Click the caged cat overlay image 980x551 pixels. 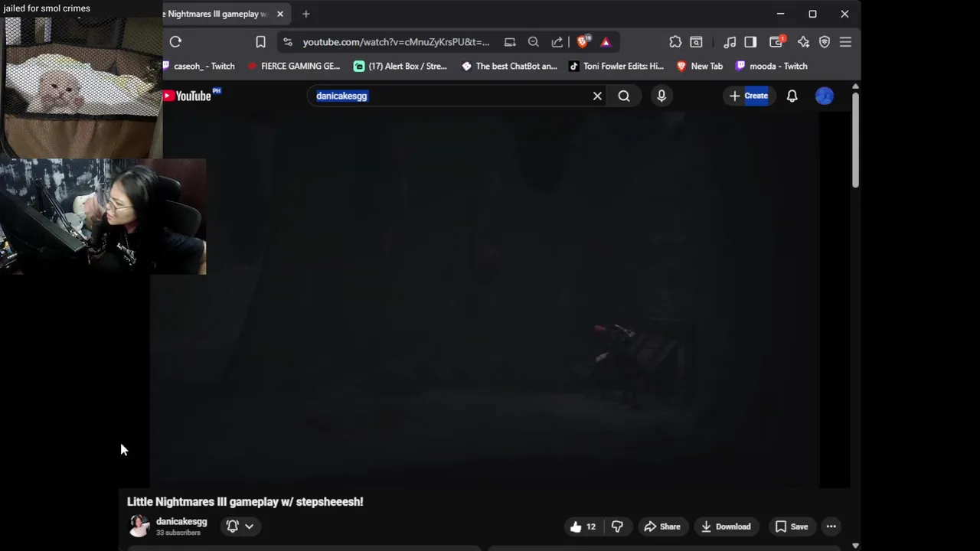pos(81,86)
